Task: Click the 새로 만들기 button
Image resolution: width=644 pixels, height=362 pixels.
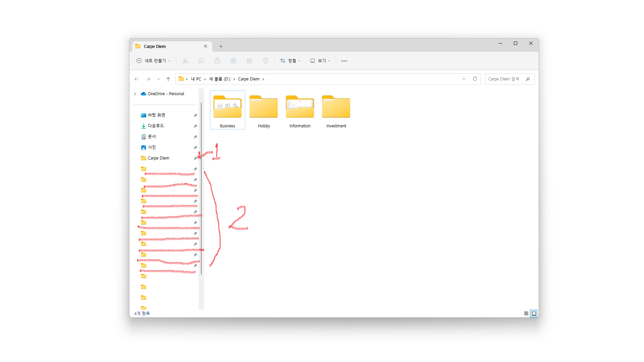Action: pyautogui.click(x=154, y=61)
